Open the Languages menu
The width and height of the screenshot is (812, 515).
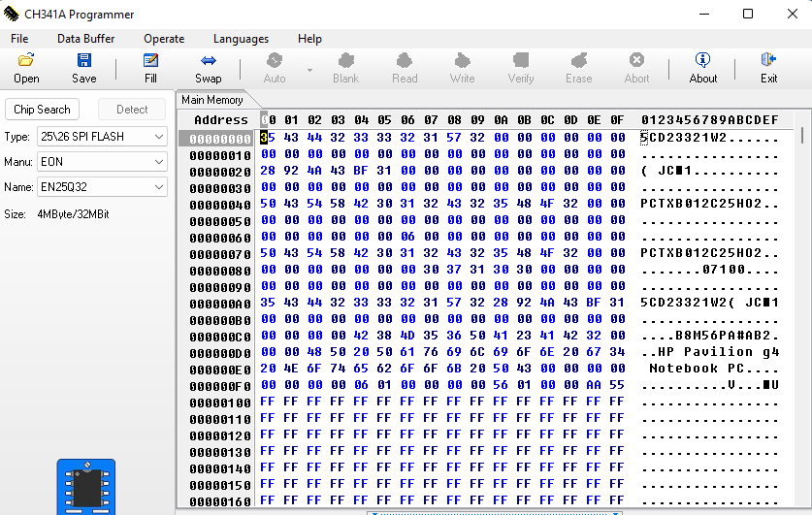point(241,39)
